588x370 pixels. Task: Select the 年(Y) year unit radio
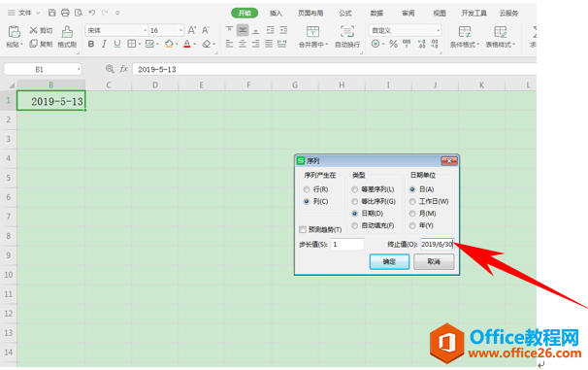click(x=412, y=225)
